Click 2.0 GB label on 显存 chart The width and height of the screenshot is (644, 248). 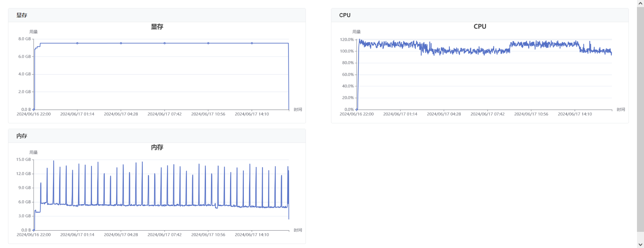24,92
